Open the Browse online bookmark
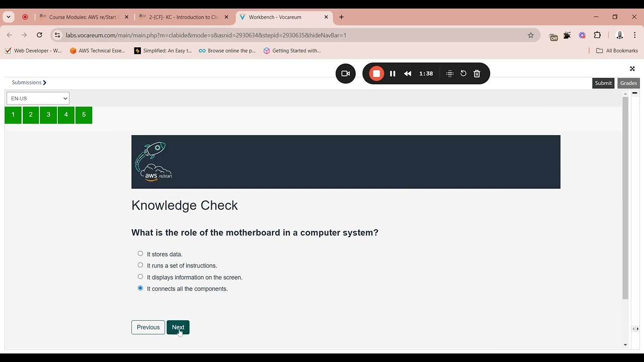Screen dimensions: 644x362 pos(227,51)
